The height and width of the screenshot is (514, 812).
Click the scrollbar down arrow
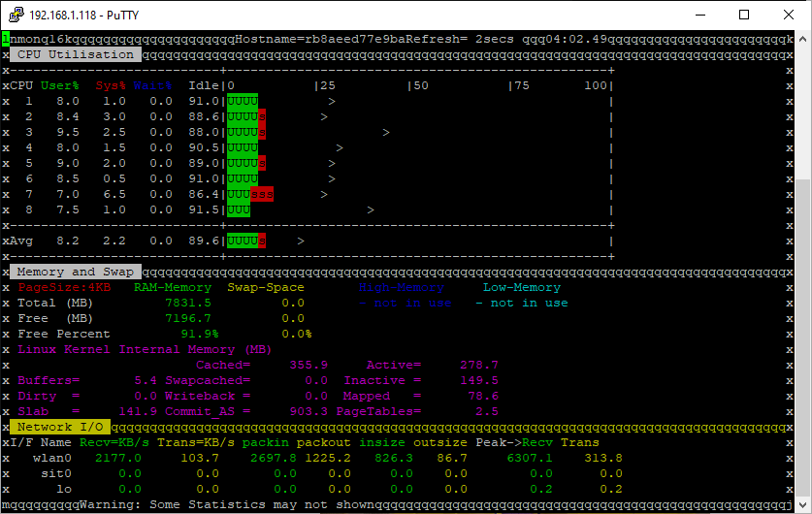(x=802, y=504)
